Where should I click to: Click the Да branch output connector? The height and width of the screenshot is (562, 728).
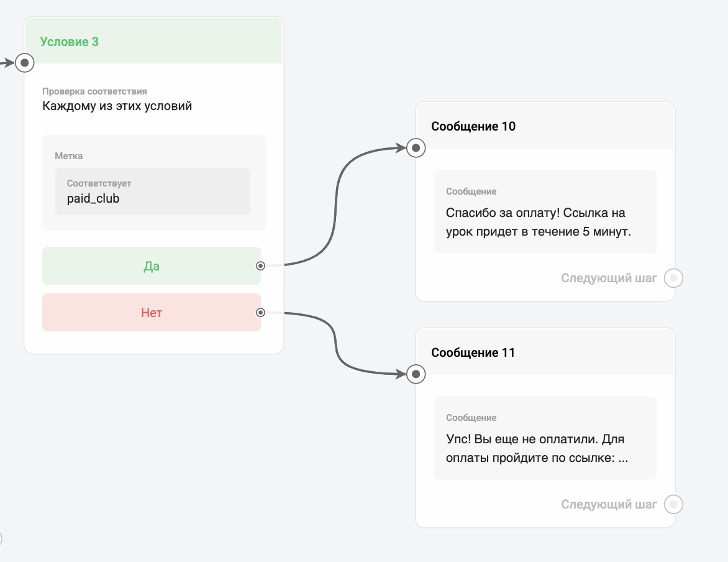click(260, 266)
